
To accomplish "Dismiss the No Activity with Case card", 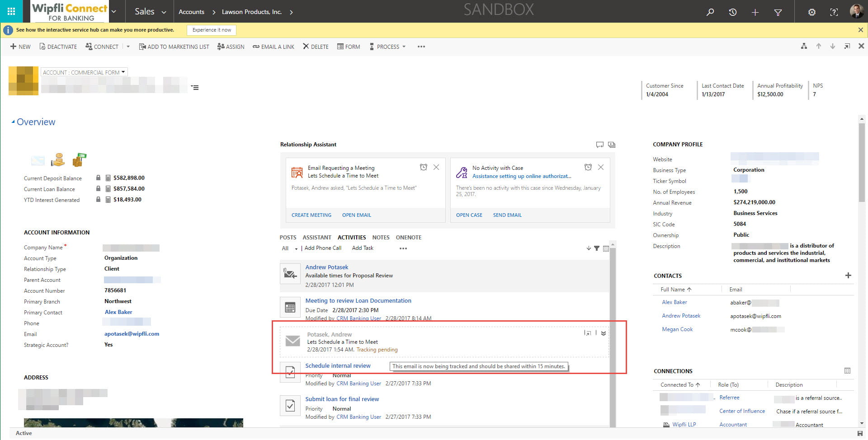I will tap(601, 167).
